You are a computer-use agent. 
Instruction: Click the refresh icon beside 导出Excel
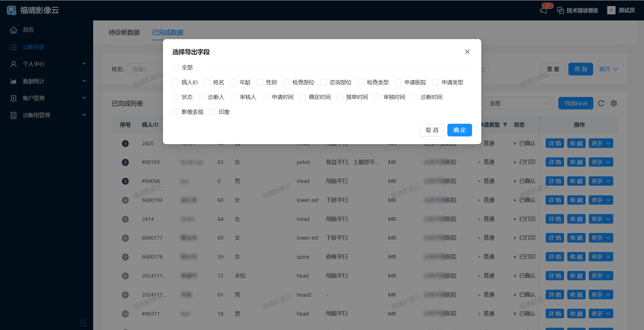(601, 103)
